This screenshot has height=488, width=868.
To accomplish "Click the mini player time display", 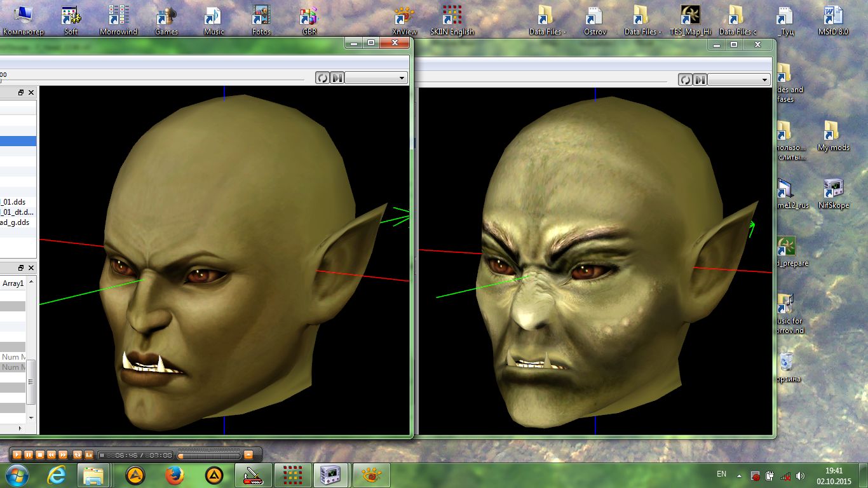I will click(135, 455).
